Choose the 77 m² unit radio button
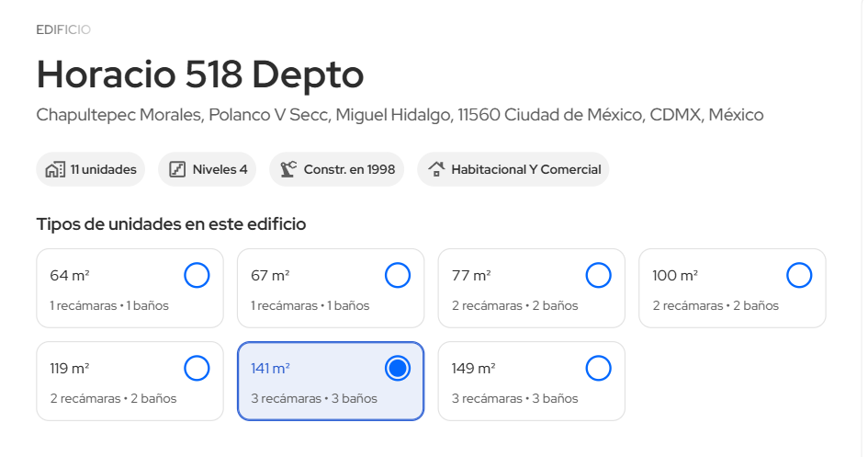 click(x=598, y=275)
